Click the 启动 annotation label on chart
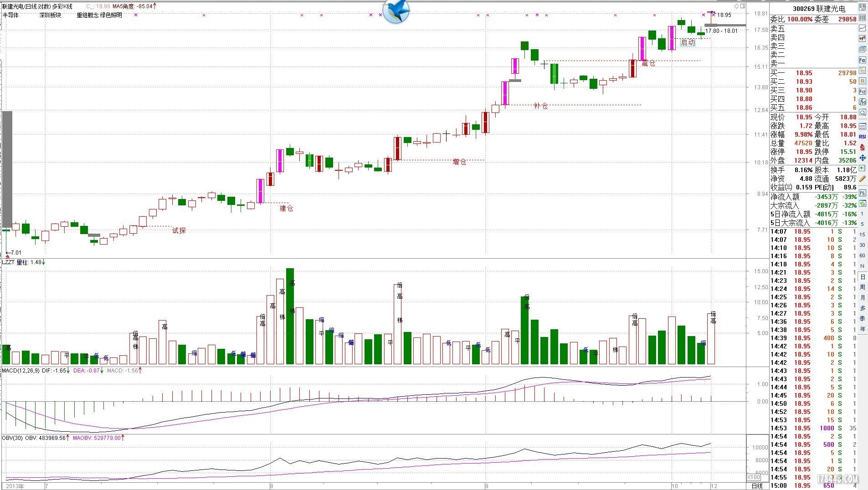Screen dimensions: 868x490 click(x=688, y=42)
